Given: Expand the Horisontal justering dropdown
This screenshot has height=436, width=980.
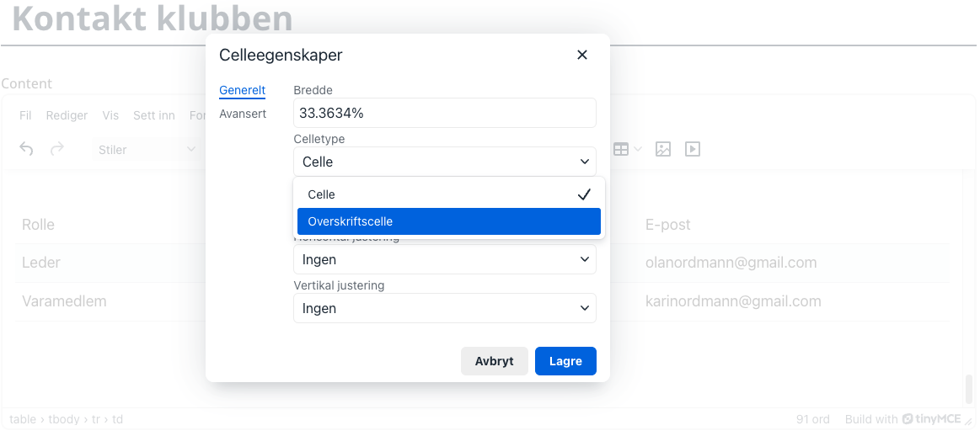Looking at the screenshot, I should 444,260.
